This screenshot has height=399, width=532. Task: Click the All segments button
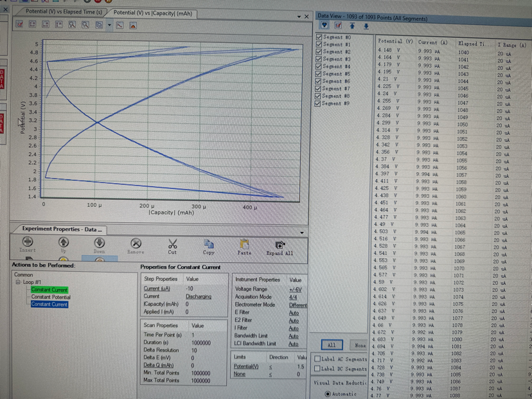(x=332, y=345)
